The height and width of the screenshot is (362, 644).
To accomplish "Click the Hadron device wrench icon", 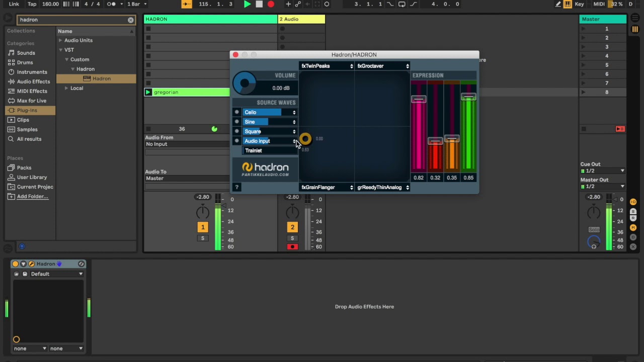I will click(31, 263).
